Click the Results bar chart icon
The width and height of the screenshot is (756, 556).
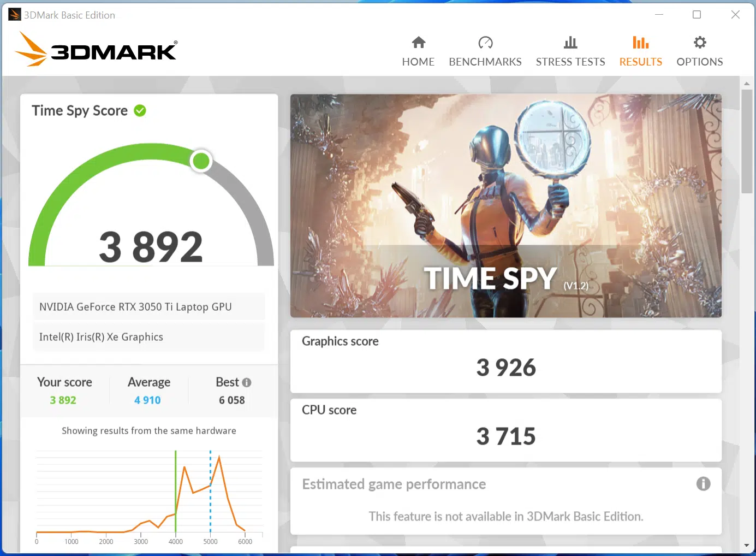point(640,43)
